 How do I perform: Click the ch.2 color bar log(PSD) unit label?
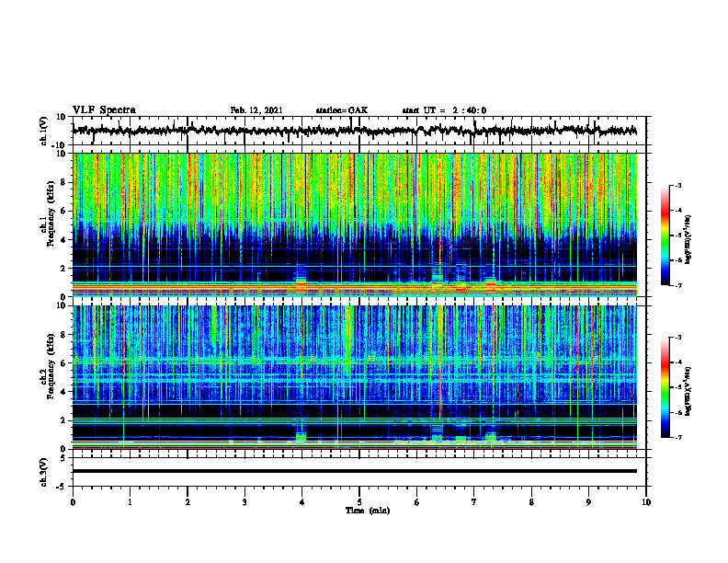688,391
